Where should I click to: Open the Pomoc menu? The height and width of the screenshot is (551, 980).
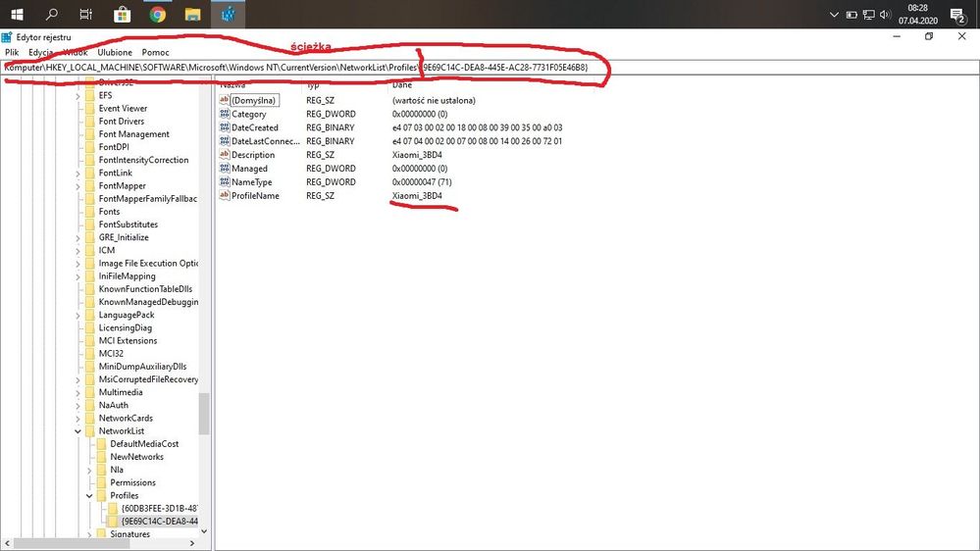point(156,53)
